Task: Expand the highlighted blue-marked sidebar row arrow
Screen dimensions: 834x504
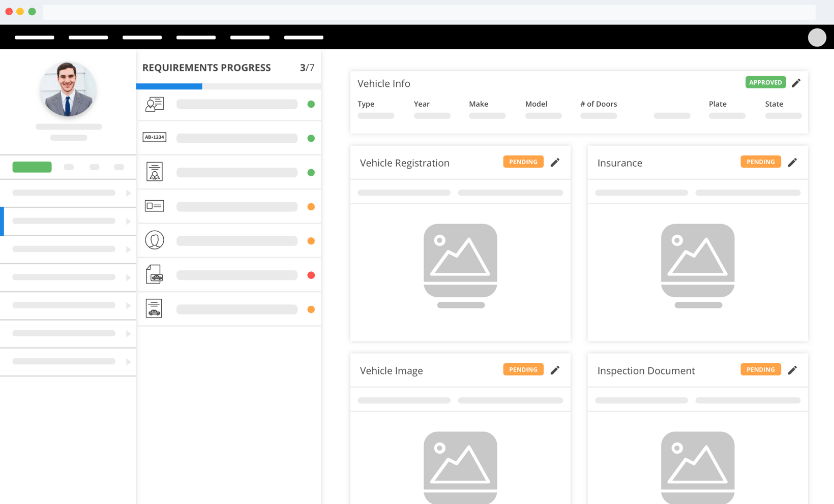Action: click(128, 221)
